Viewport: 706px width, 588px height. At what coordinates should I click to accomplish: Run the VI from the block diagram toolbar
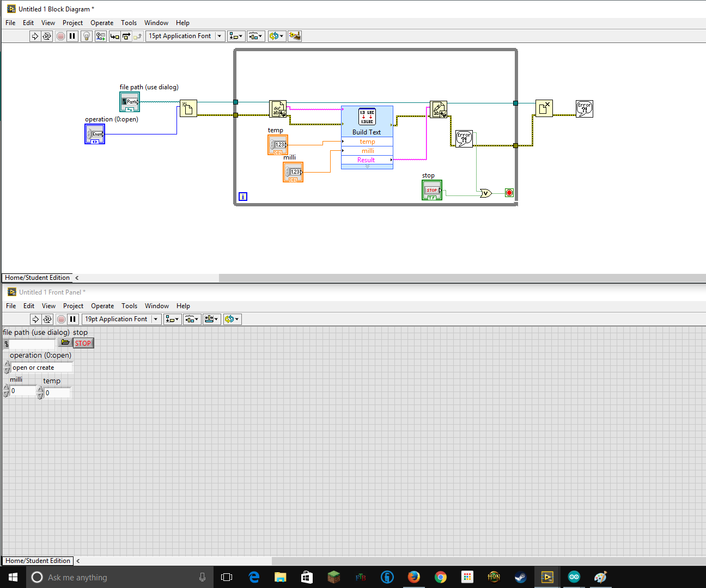point(34,36)
